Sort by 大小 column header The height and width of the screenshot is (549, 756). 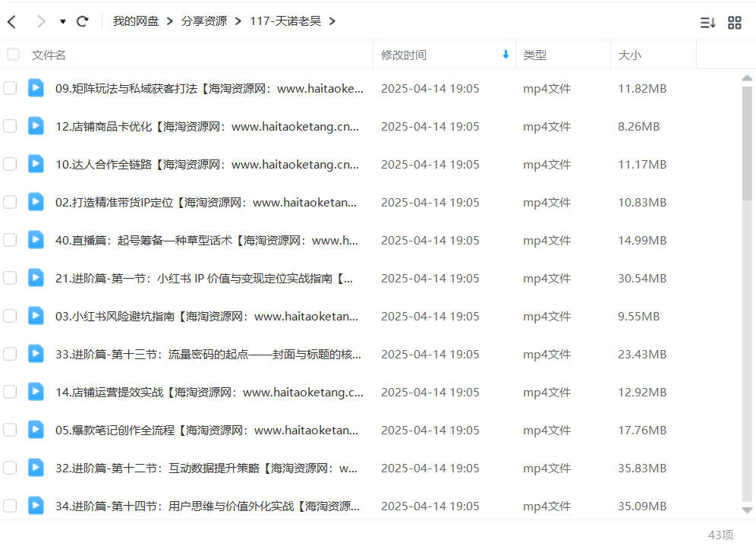tap(630, 55)
